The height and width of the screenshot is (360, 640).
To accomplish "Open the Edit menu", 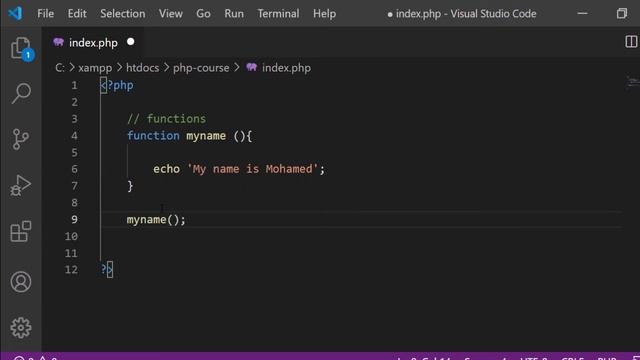I will (x=77, y=13).
